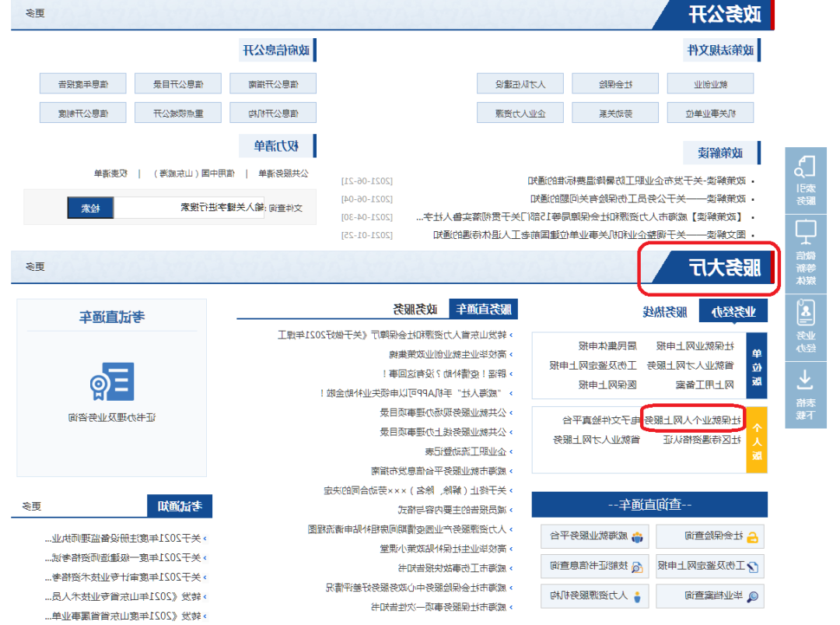Open 信息公开机构 button

pos(273,113)
